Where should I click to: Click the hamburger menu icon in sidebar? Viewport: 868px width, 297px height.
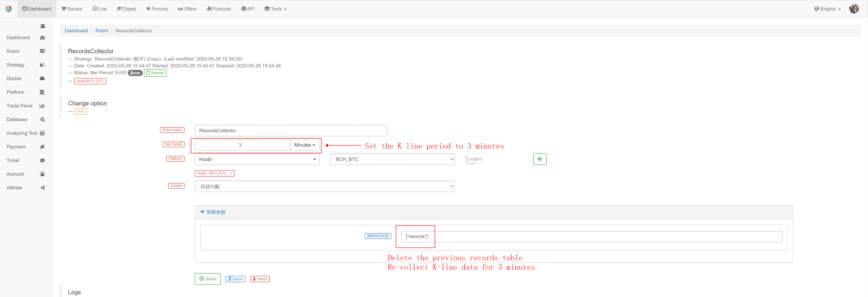pos(43,26)
